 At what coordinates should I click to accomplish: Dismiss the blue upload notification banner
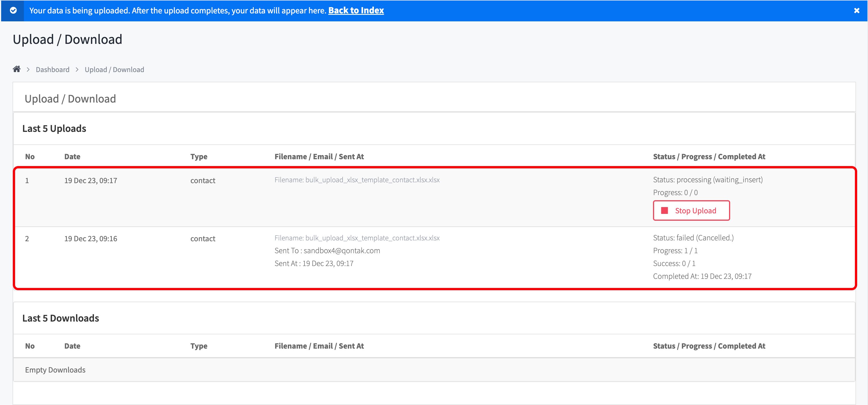click(x=857, y=11)
